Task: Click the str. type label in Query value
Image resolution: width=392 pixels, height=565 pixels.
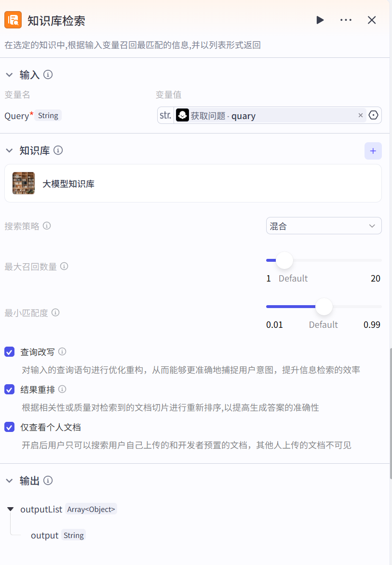Action: coord(165,115)
